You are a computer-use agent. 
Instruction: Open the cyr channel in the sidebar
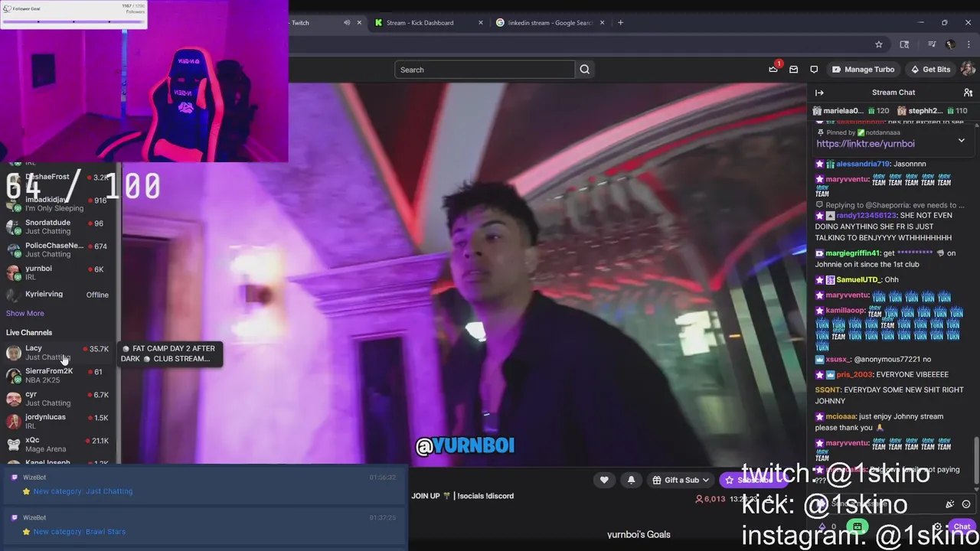click(57, 399)
